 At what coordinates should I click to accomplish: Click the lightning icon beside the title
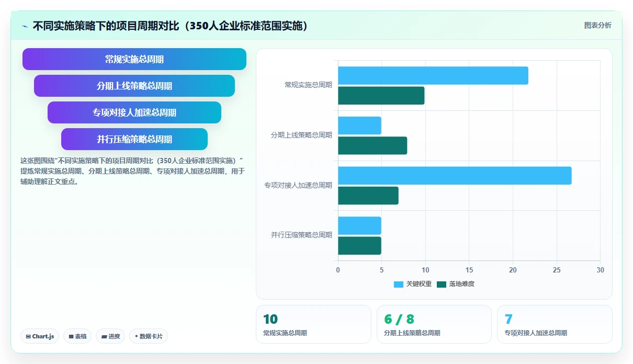click(25, 26)
